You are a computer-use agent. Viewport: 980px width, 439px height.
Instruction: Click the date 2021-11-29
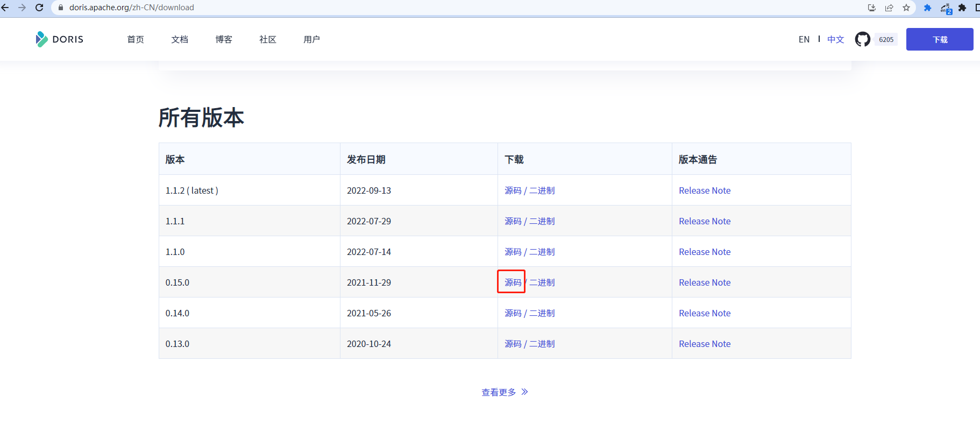pos(369,282)
